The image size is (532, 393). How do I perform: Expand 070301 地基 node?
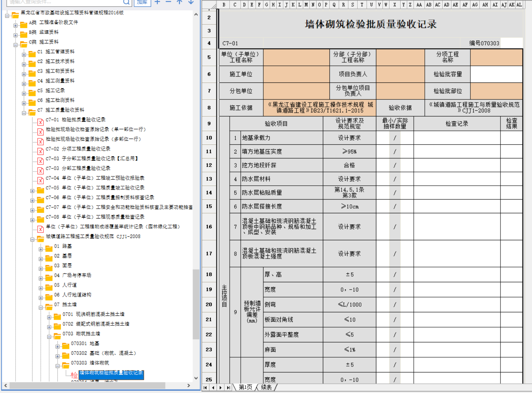58,347
